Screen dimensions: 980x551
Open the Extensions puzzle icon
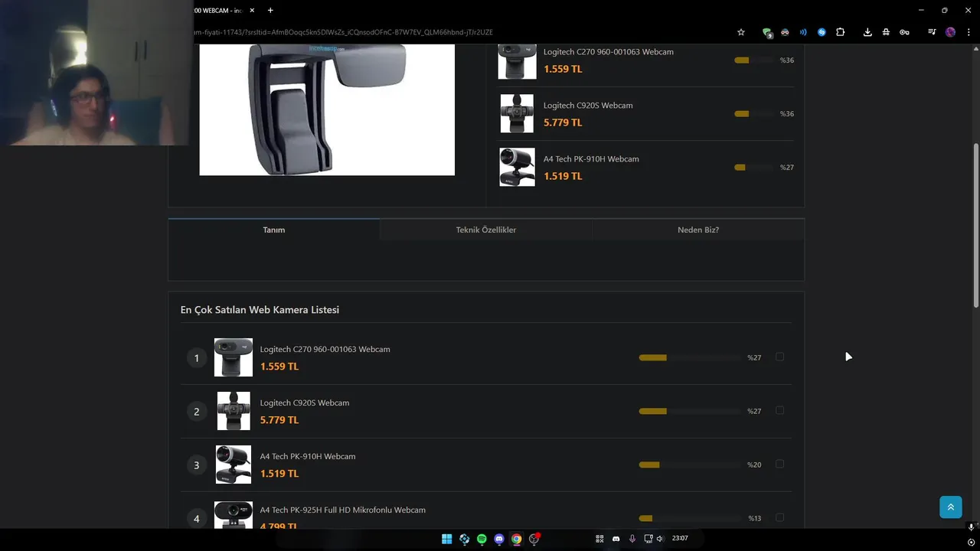click(x=840, y=32)
